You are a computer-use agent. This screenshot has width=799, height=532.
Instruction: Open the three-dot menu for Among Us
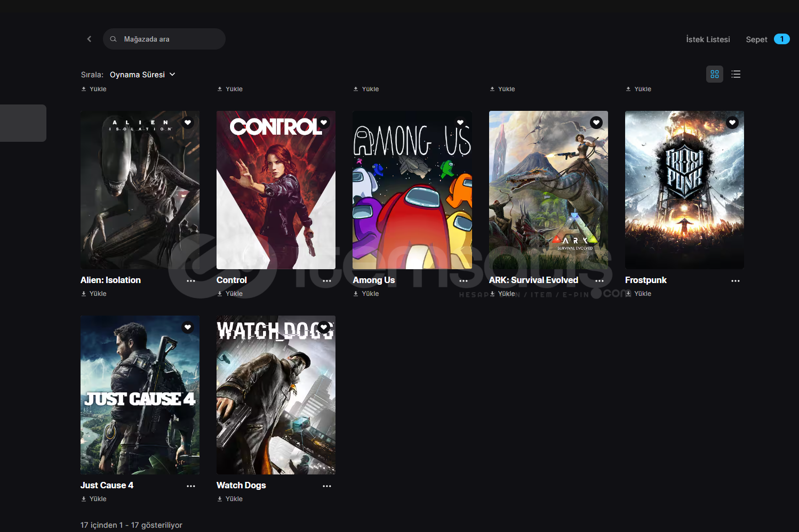tap(464, 281)
